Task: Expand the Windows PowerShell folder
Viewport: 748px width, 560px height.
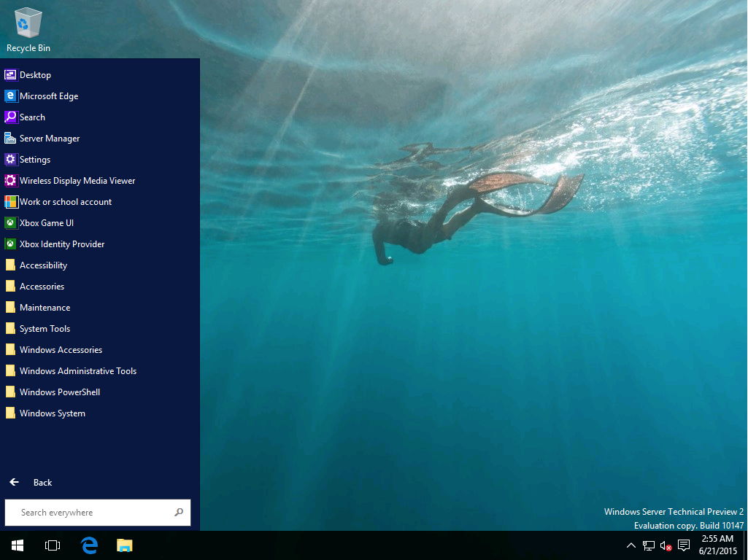Action: [59, 392]
